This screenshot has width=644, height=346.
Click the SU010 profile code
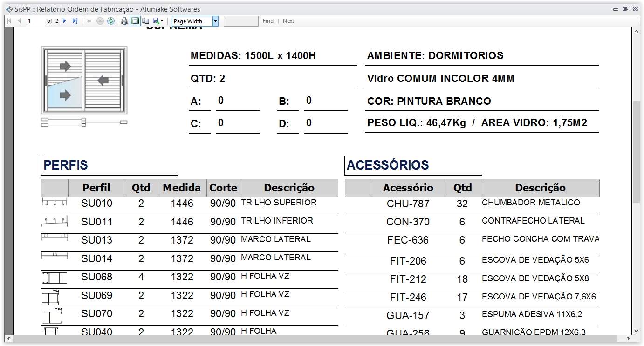tap(96, 204)
